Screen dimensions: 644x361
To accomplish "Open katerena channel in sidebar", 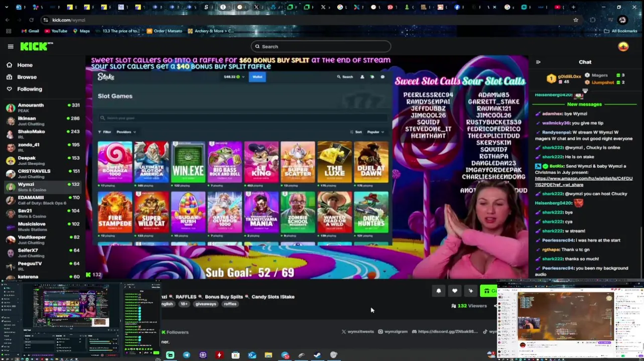I will pyautogui.click(x=43, y=277).
